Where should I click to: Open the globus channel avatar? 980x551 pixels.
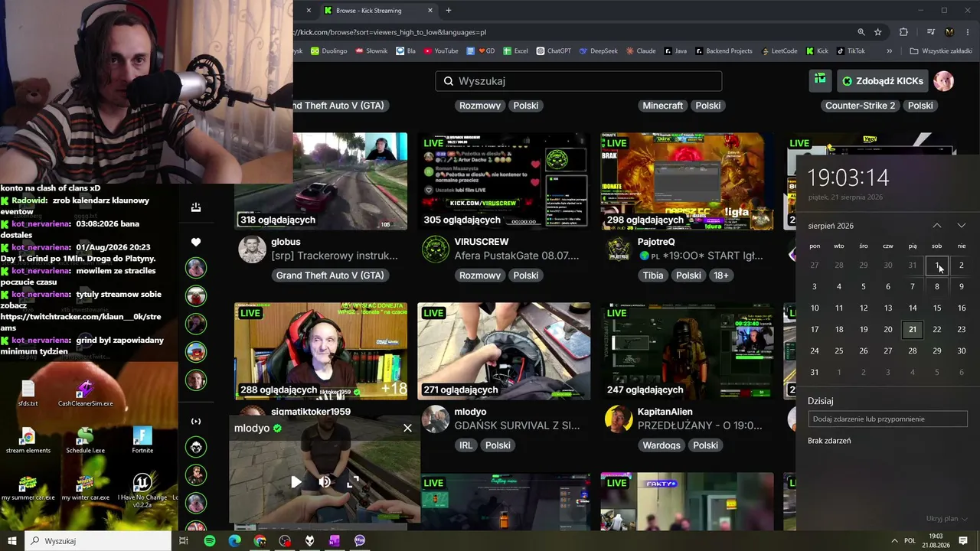(252, 249)
